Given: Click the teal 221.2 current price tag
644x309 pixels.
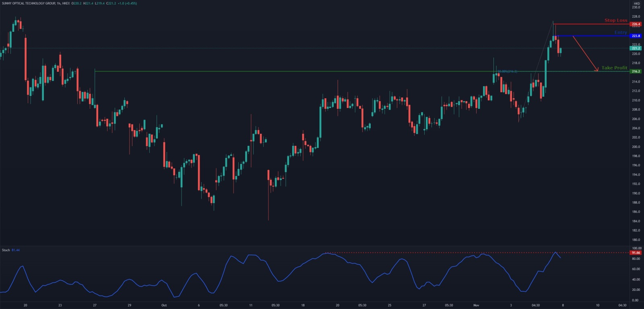Looking at the screenshot, I should (636, 48).
